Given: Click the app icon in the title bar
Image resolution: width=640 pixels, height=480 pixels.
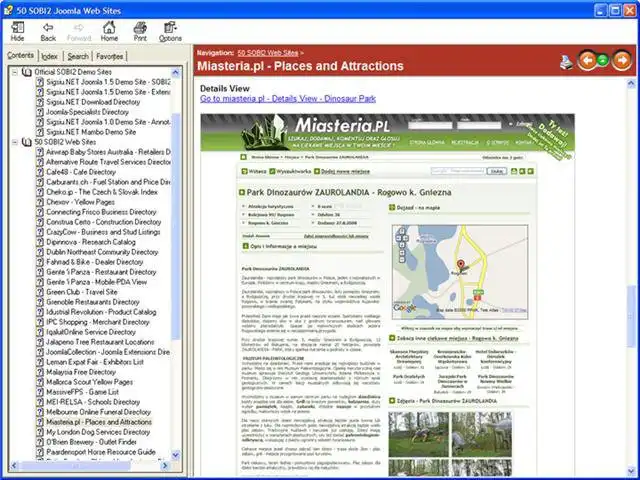Looking at the screenshot, I should [x=8, y=10].
